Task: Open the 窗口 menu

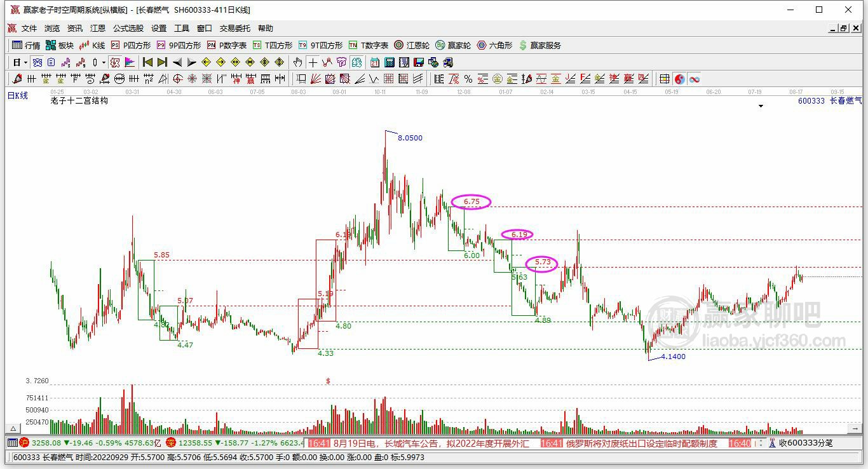Action: (205, 29)
